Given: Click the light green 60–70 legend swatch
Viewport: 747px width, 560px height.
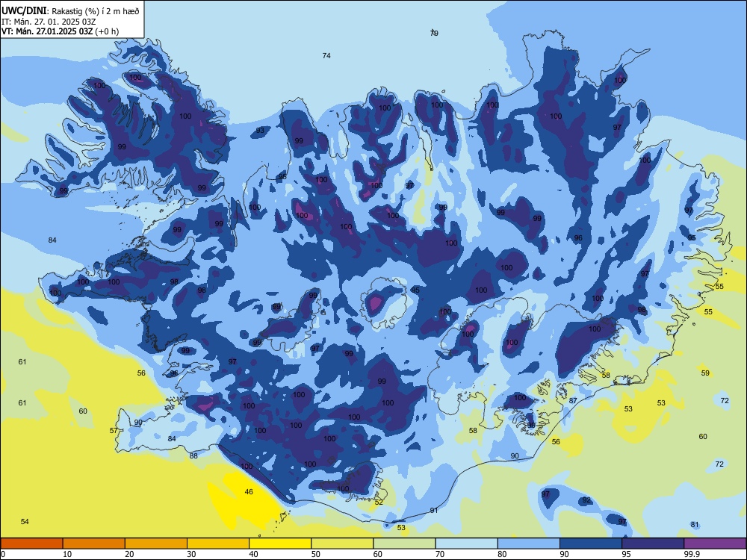Looking at the screenshot, I should [404, 544].
